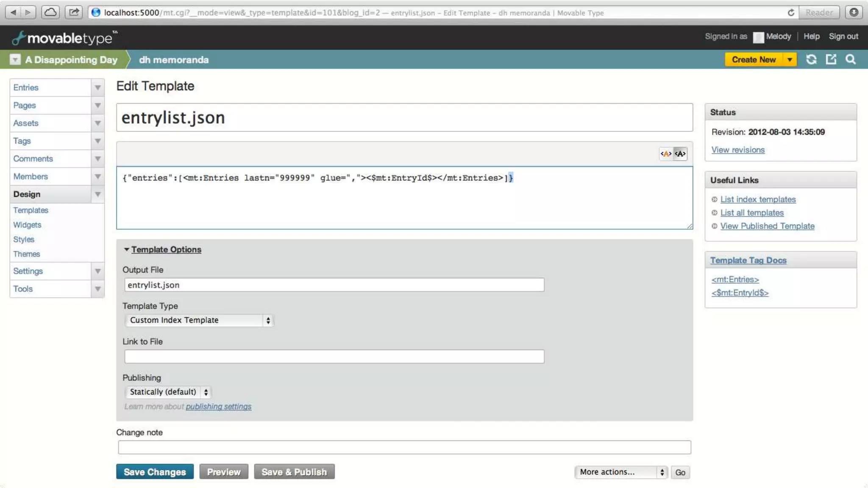
Task: Toggle syntax highlighting on icon
Action: (x=666, y=154)
